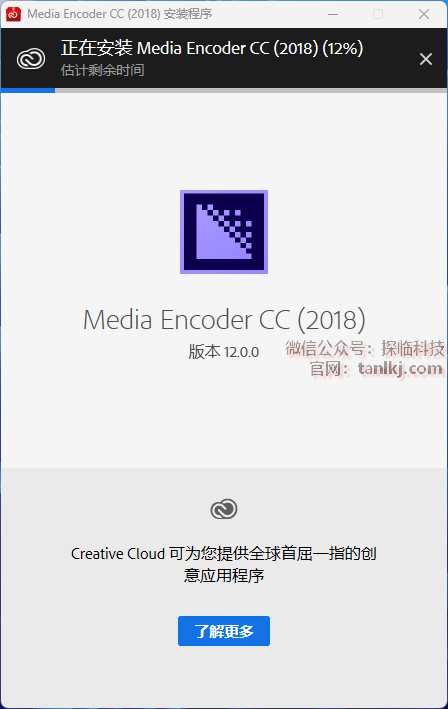Click the 估计剩余时间 status text

coord(103,70)
